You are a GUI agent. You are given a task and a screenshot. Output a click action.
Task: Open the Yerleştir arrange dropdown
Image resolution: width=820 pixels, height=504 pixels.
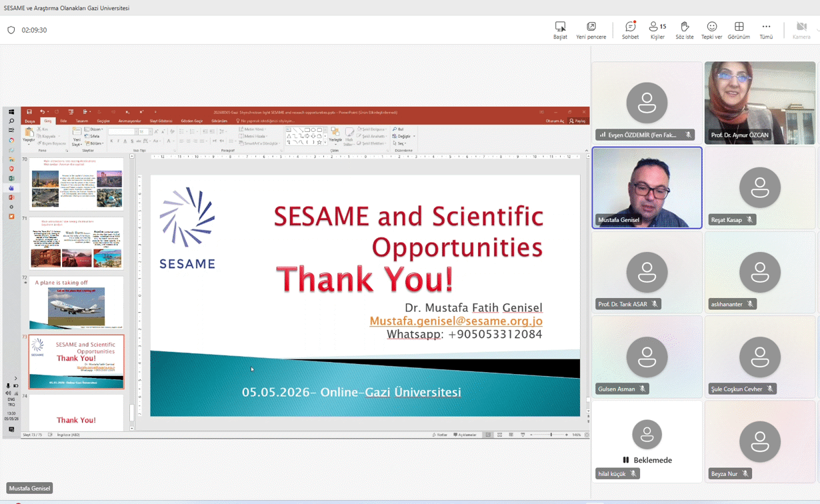[x=335, y=136]
